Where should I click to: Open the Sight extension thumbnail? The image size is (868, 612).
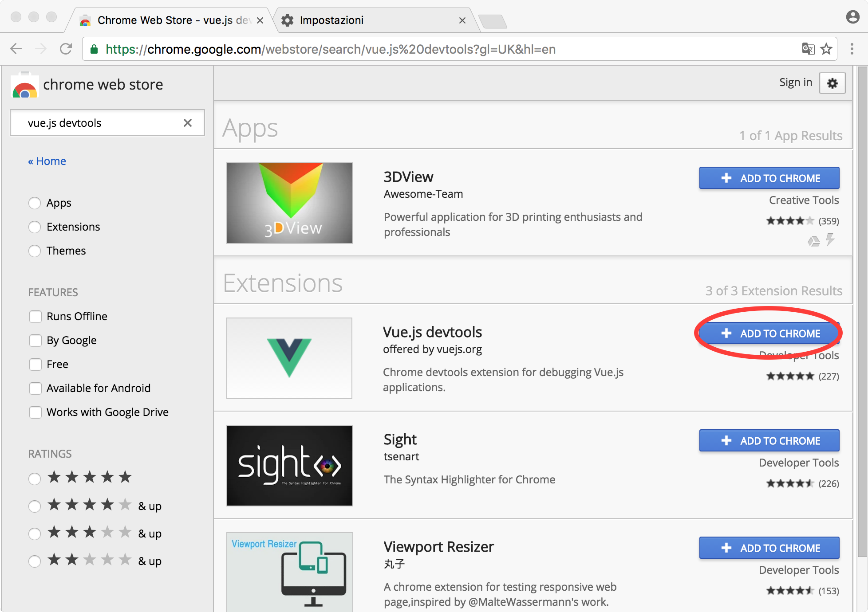[290, 466]
